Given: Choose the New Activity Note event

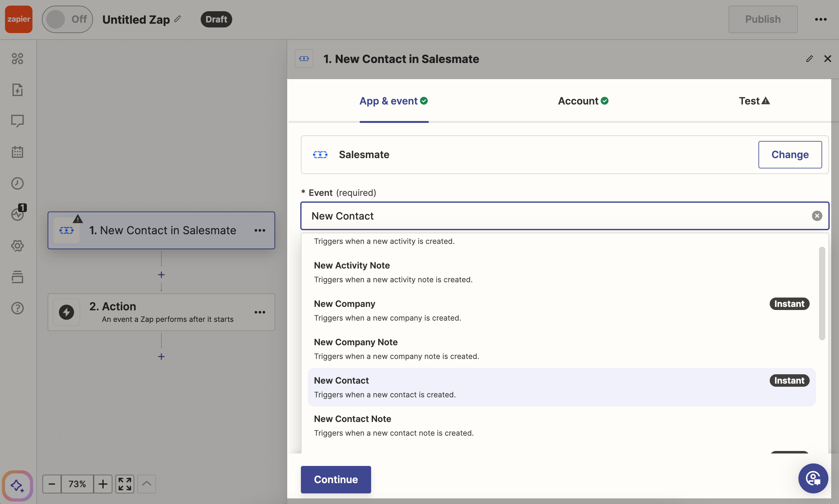Looking at the screenshot, I should pos(562,272).
